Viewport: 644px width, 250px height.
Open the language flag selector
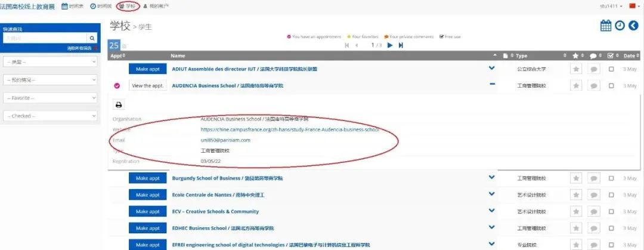click(634, 6)
